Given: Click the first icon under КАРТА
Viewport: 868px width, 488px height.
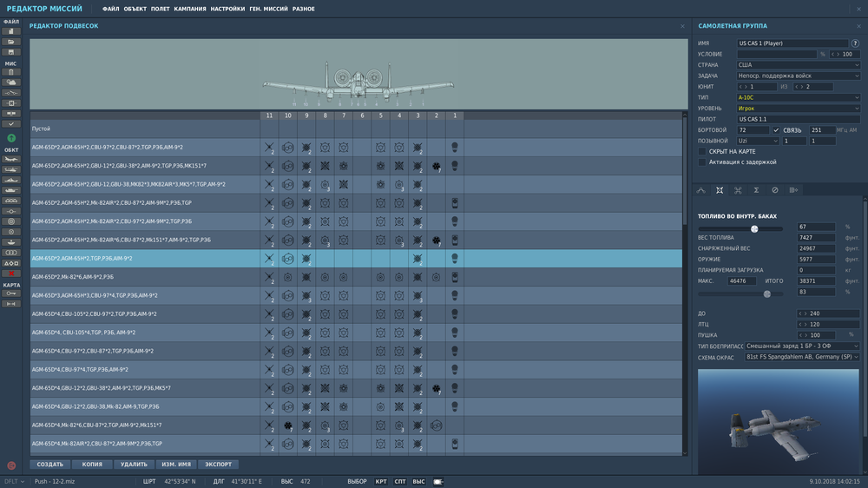Looking at the screenshot, I should coord(11,293).
